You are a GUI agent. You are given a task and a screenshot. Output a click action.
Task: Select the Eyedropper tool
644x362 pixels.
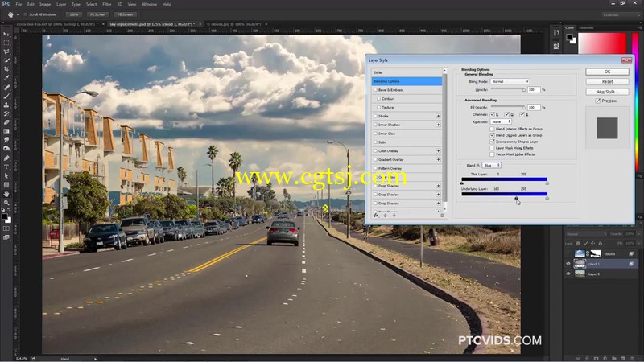6,78
